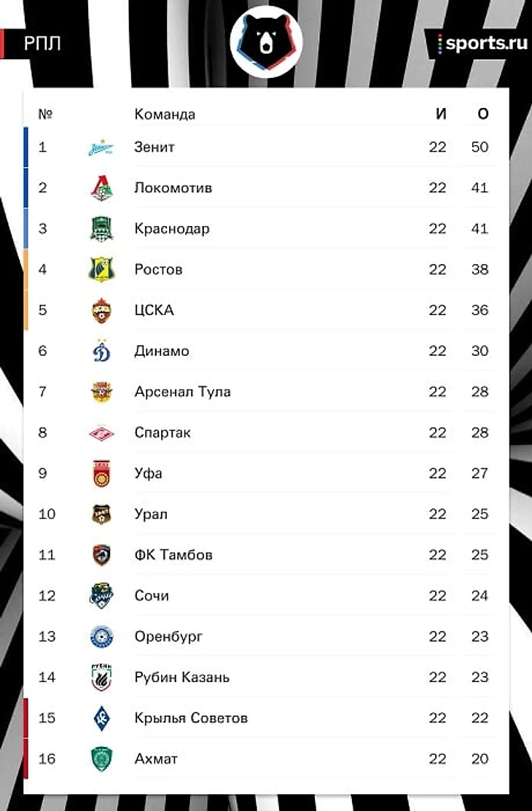The height and width of the screenshot is (811, 532).
Task: Select the Spartak diamond logo
Action: pos(101,433)
